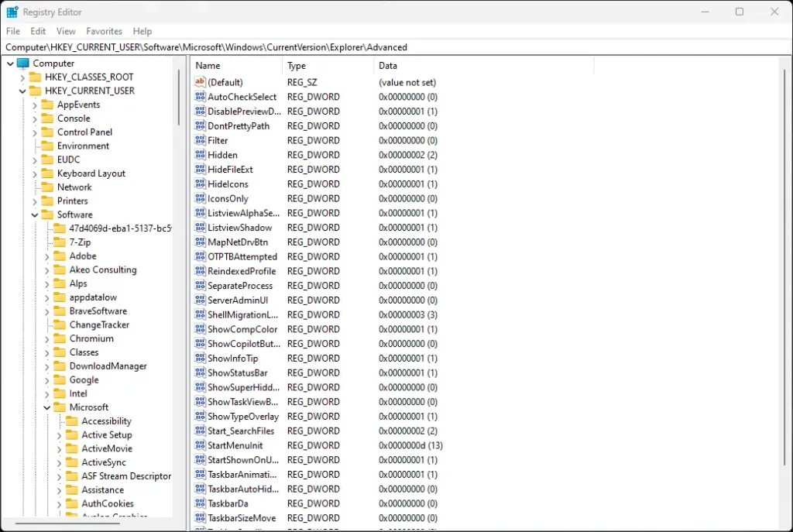This screenshot has width=793, height=532.
Task: Collapse the Software key
Action: [x=34, y=215]
